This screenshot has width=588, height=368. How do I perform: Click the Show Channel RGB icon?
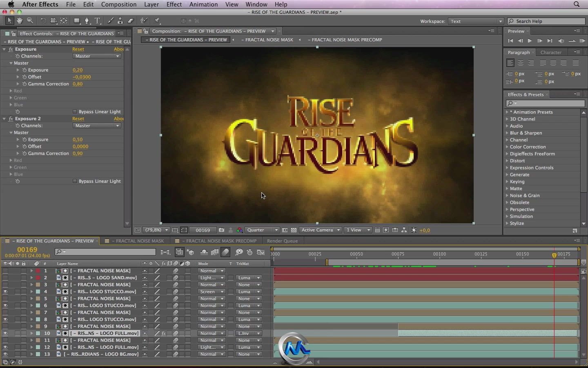(x=240, y=230)
